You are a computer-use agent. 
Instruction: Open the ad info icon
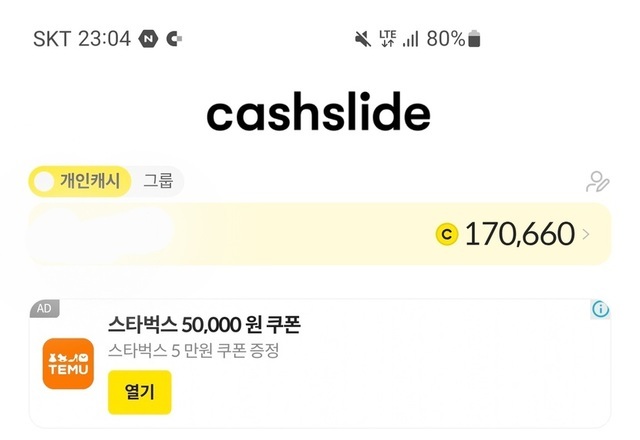coord(600,309)
